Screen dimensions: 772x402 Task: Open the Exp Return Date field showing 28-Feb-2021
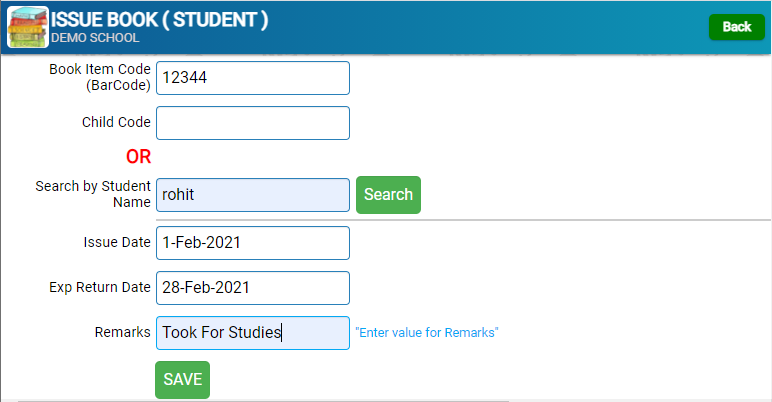(253, 288)
